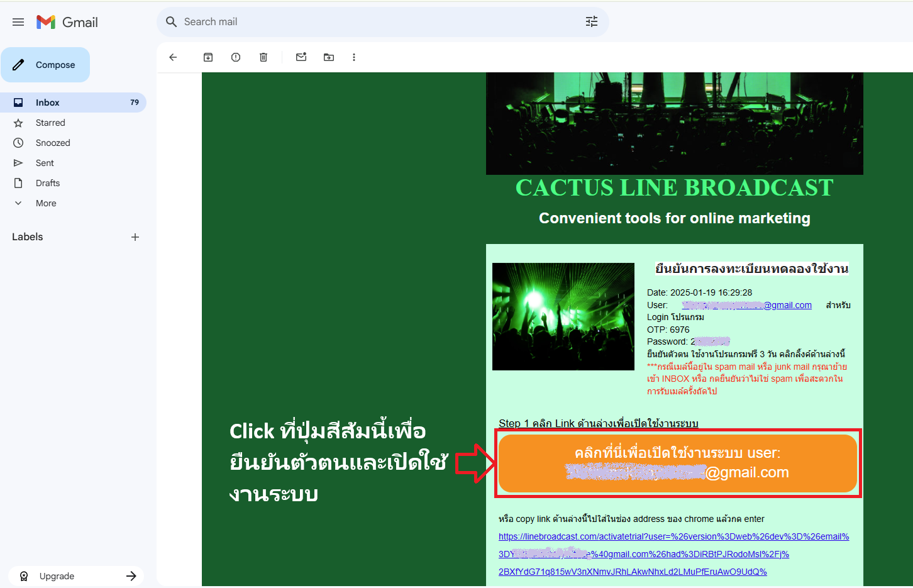Click the Date: 2025-01-19 16:29:28 text

pyautogui.click(x=700, y=292)
